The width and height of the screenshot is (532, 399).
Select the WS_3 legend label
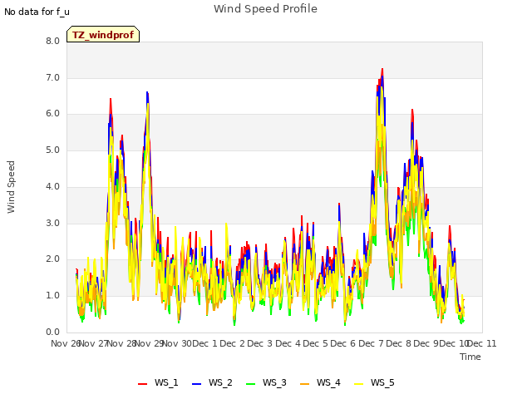[x=274, y=382]
